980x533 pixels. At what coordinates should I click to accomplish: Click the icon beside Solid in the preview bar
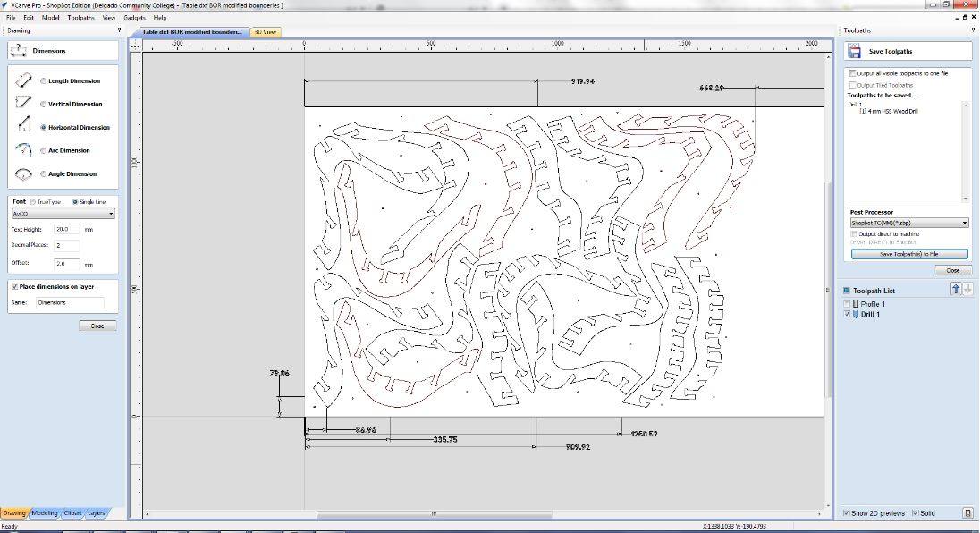click(x=967, y=513)
